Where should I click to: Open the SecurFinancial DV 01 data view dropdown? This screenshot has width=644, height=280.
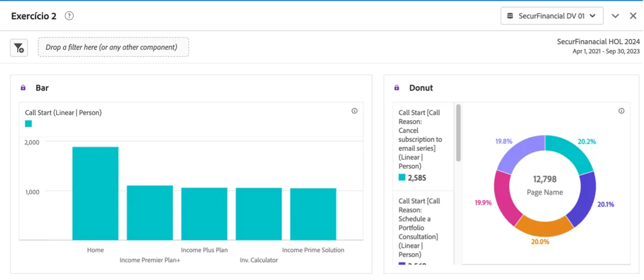click(552, 16)
